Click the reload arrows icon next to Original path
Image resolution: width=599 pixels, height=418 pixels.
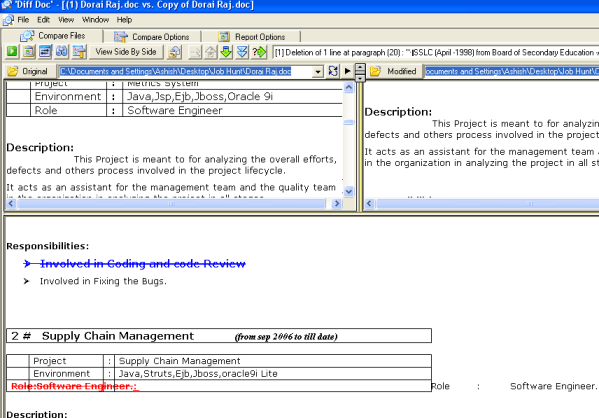(x=333, y=71)
